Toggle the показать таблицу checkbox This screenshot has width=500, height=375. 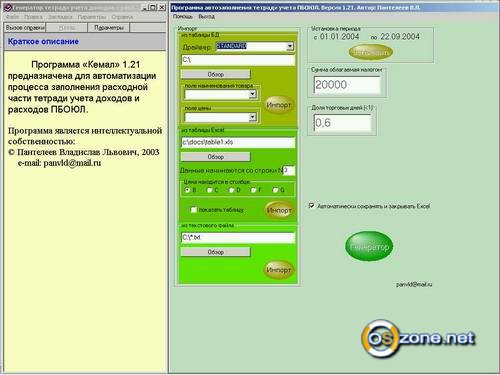(x=193, y=209)
